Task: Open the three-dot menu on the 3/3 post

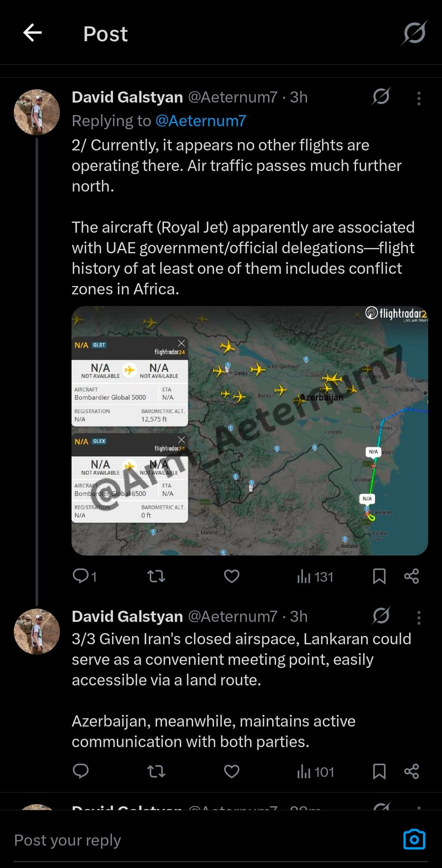Action: point(419,618)
